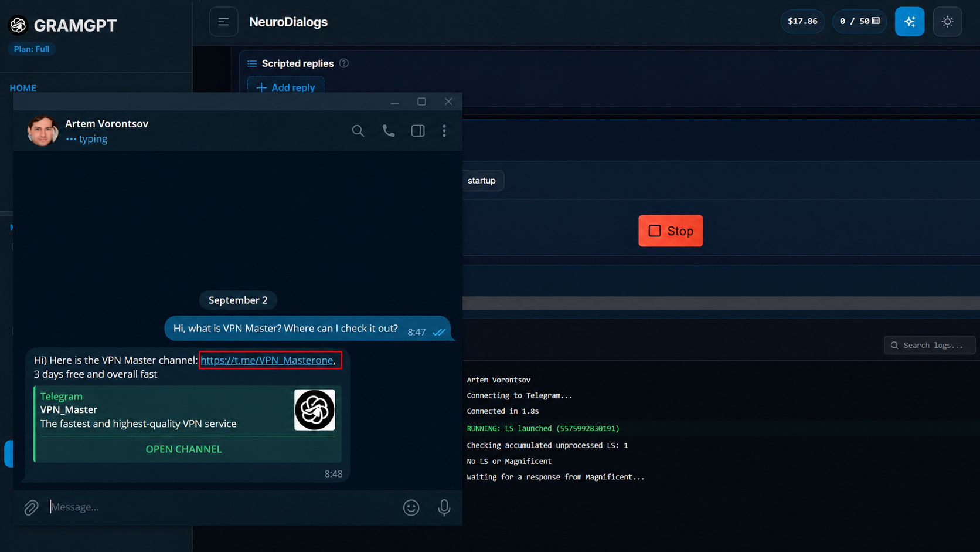980x552 pixels.
Task: Click Artem Vorontsov's profile avatar
Action: (43, 131)
